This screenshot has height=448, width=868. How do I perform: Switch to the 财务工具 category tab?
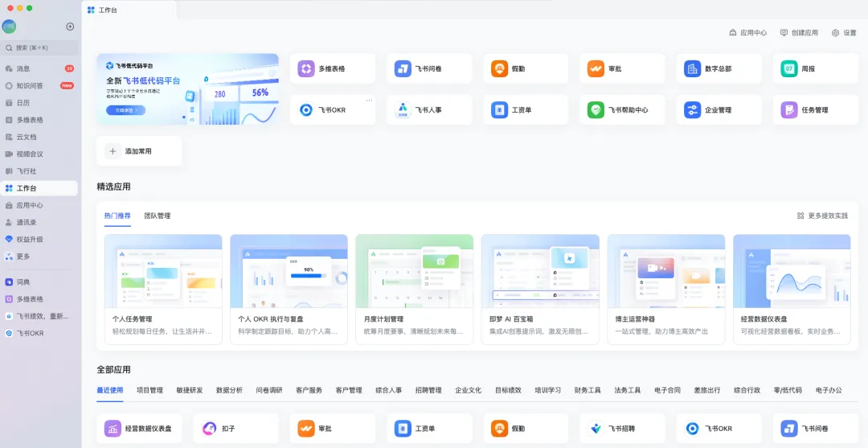pyautogui.click(x=588, y=390)
